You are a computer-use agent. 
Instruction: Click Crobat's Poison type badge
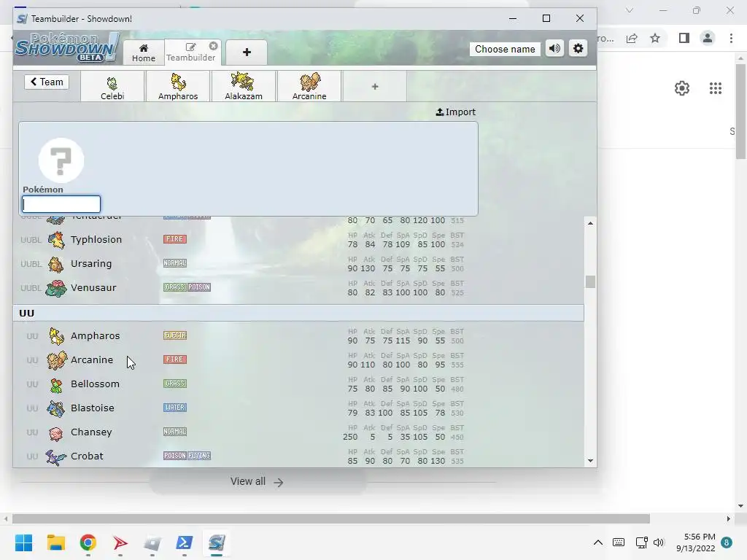click(x=175, y=456)
